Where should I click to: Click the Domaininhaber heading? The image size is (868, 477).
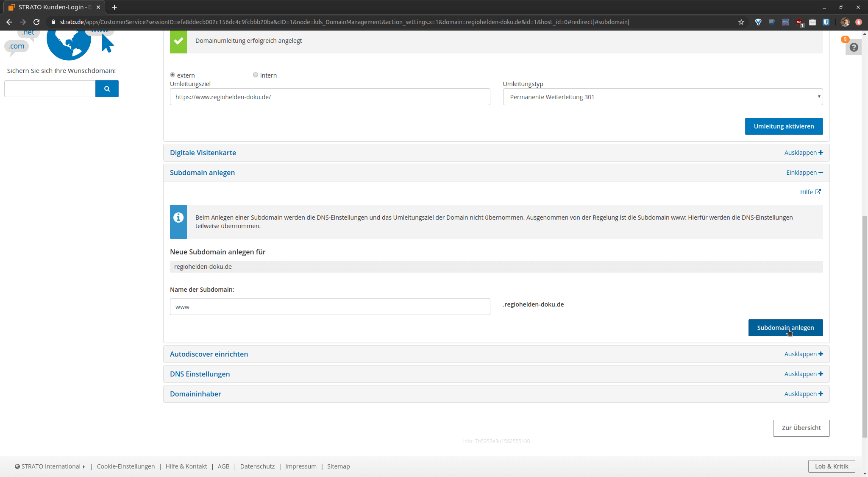click(195, 394)
